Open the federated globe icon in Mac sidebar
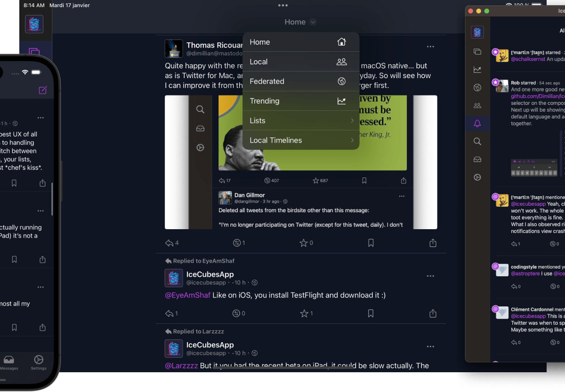Screen dimensions: 565x392 coord(477,88)
